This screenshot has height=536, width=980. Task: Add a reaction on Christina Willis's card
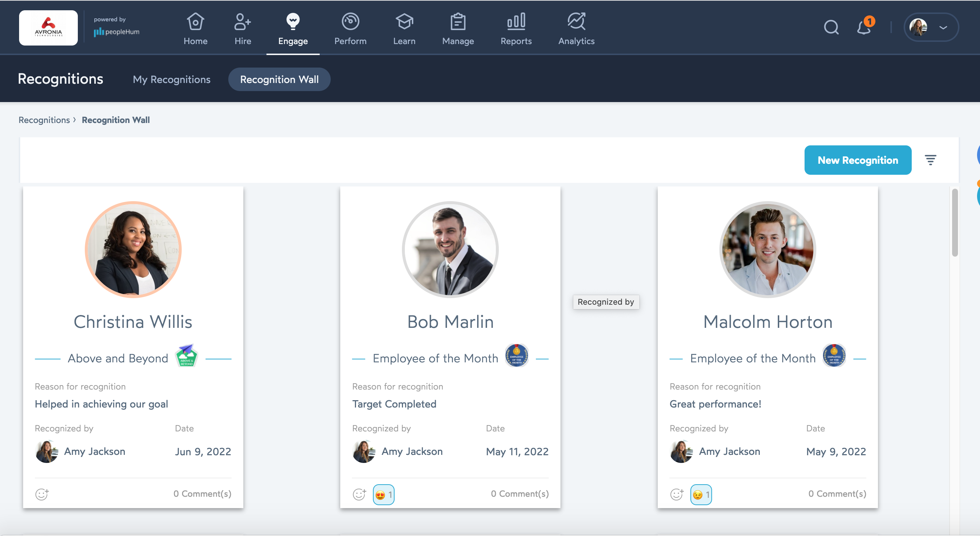pyautogui.click(x=42, y=494)
